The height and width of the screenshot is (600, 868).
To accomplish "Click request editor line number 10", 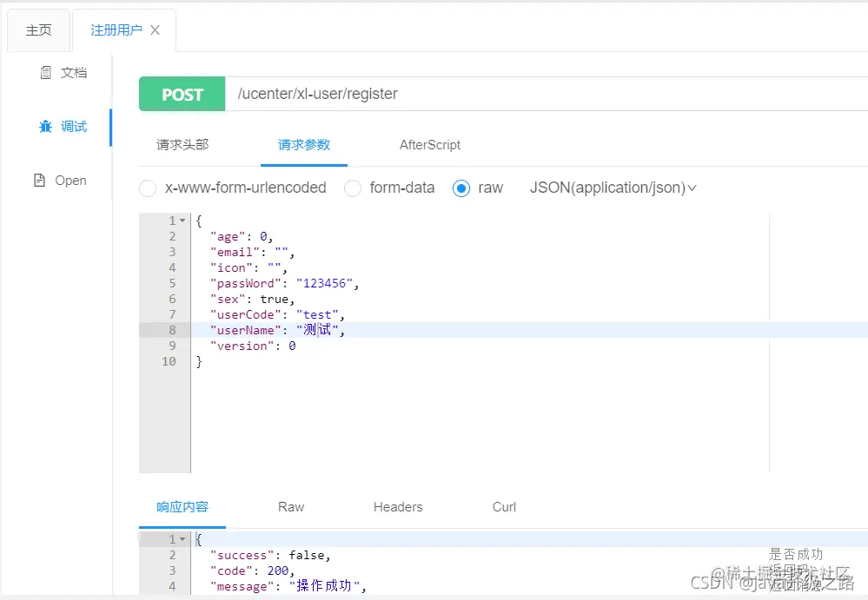I will [x=169, y=362].
